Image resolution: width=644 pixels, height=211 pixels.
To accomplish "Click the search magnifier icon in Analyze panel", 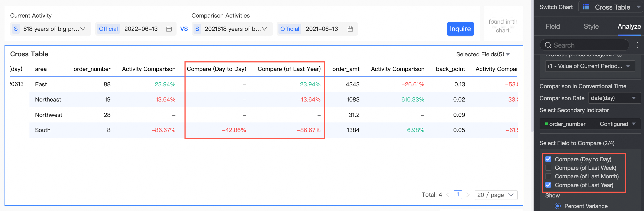I will pos(548,45).
